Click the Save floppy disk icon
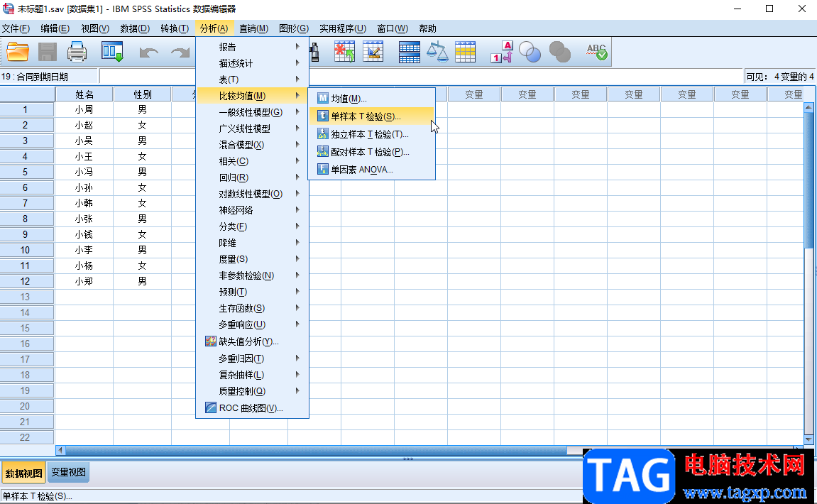 click(48, 52)
